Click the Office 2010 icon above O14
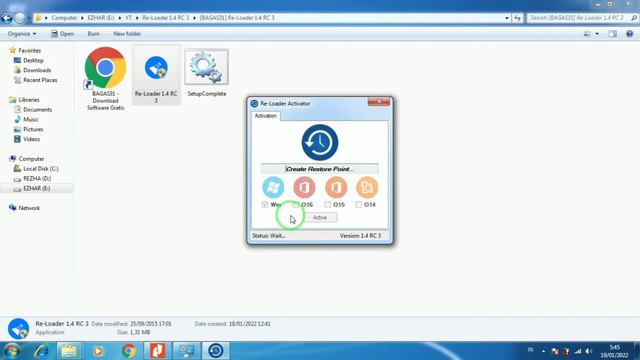 coord(367,187)
